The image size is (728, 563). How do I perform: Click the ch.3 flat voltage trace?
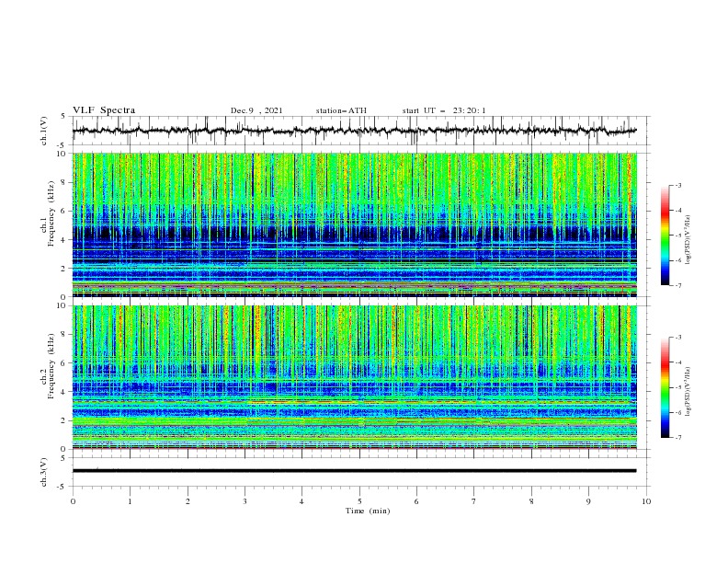[355, 471]
